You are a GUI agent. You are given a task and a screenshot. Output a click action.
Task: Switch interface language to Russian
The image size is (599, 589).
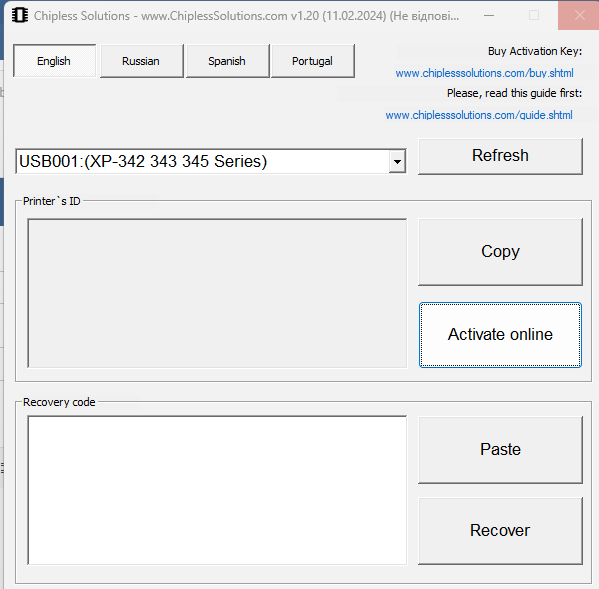[x=141, y=61]
